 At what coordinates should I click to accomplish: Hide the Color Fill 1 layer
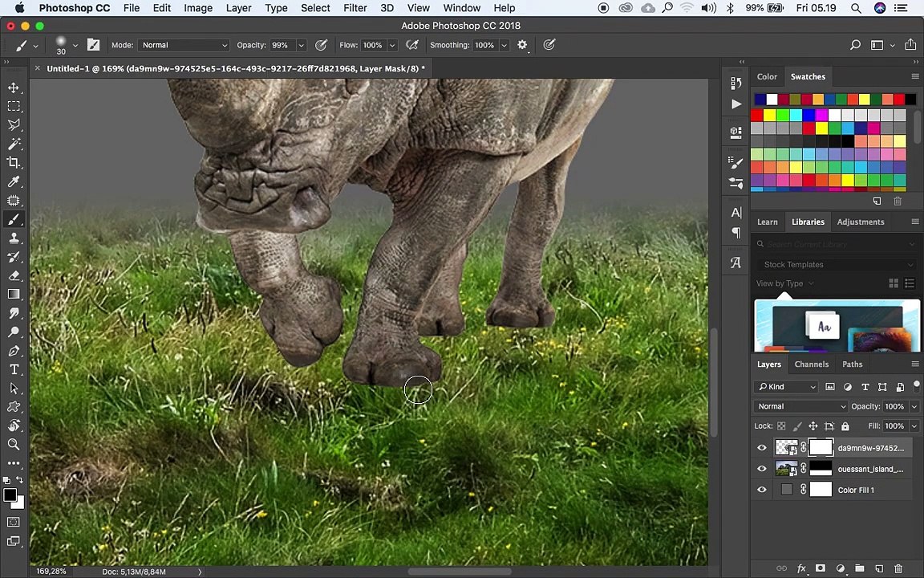click(761, 490)
